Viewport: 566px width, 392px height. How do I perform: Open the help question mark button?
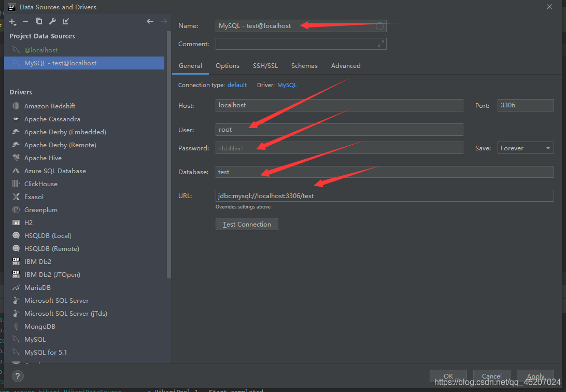point(18,376)
